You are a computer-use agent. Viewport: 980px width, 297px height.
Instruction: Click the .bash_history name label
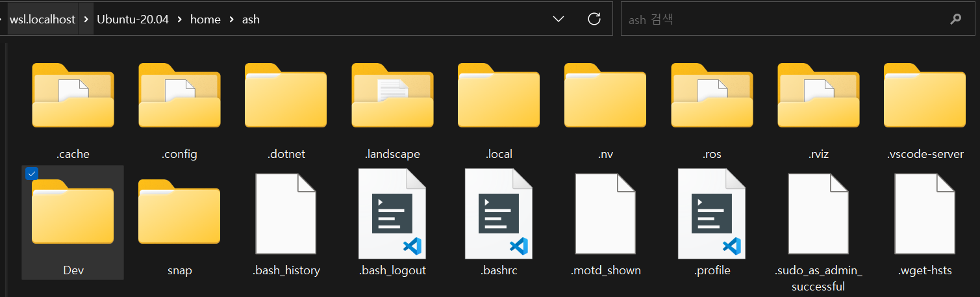[x=286, y=270]
